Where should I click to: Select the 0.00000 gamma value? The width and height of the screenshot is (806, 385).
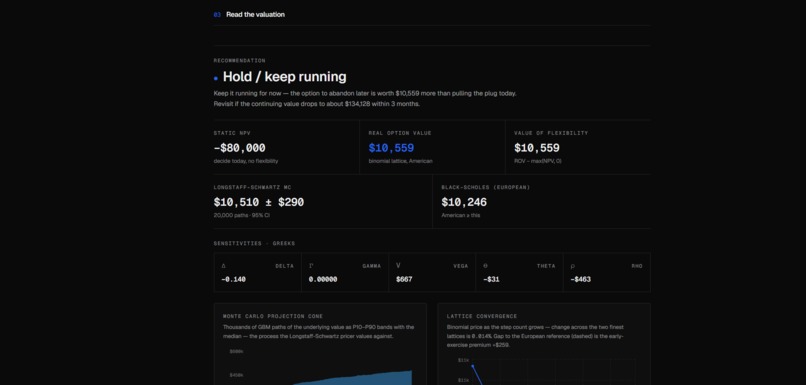point(323,280)
